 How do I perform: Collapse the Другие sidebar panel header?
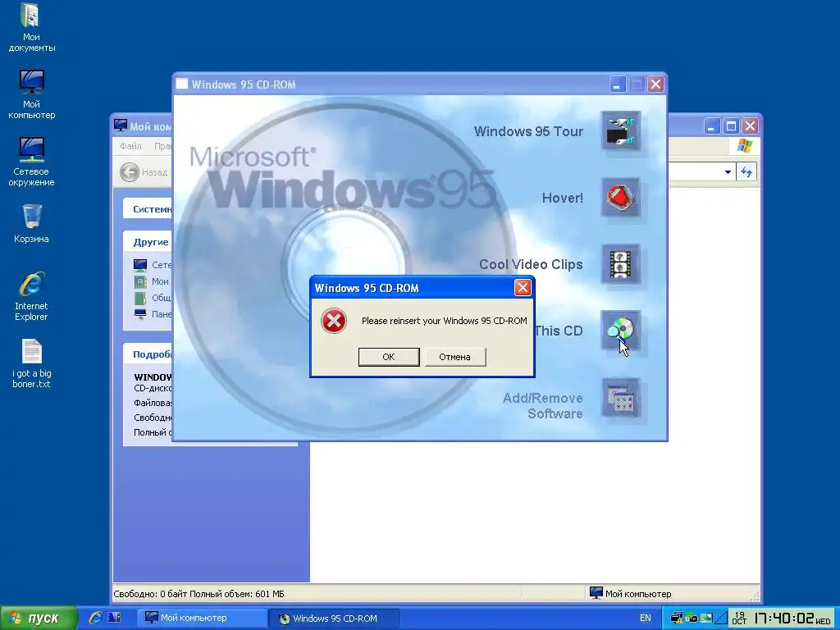pyautogui.click(x=148, y=242)
